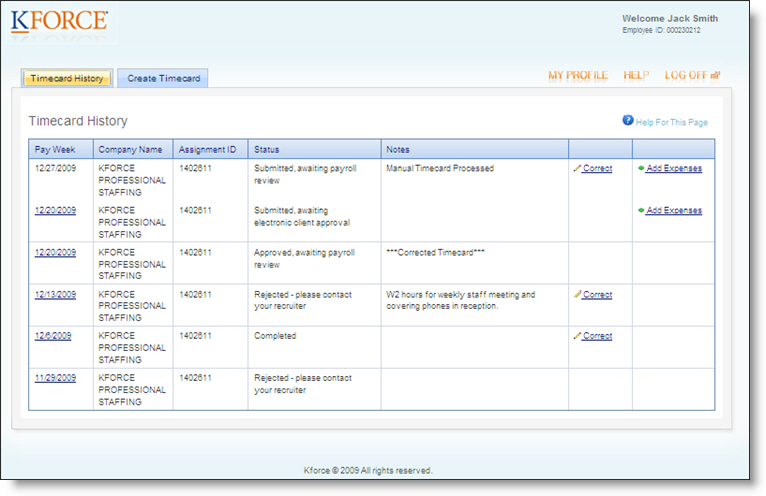Click 'W2 hours for weekly staff meeting' note
Image resolution: width=766 pixels, height=496 pixels.
[x=460, y=300]
